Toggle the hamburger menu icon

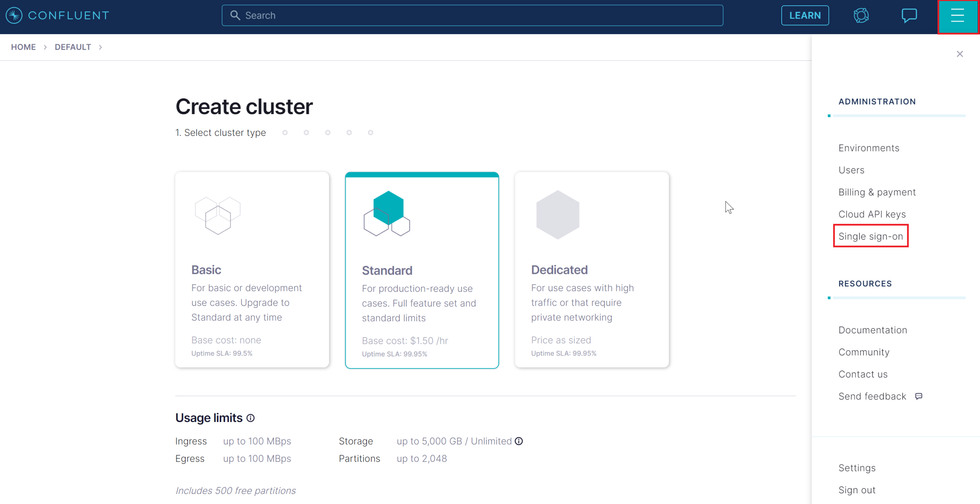point(957,16)
